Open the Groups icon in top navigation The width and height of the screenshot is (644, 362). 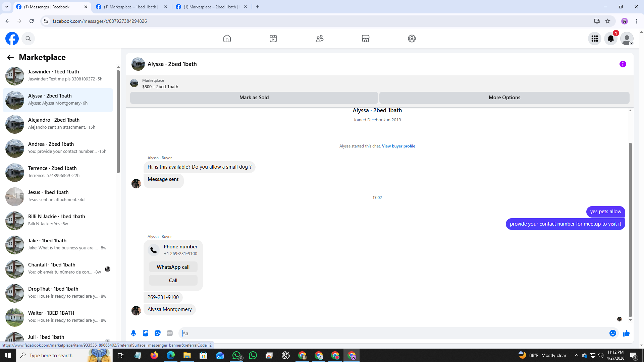[x=412, y=39]
